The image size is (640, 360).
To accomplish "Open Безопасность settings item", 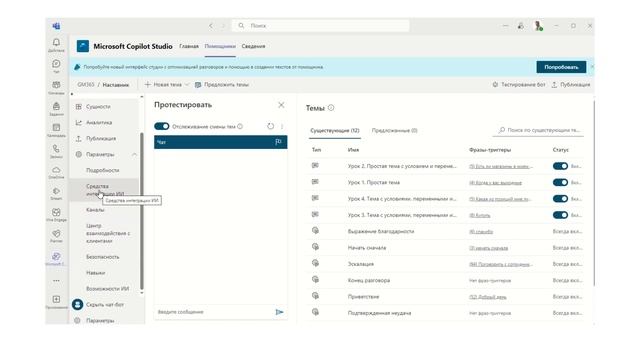I will point(104,257).
